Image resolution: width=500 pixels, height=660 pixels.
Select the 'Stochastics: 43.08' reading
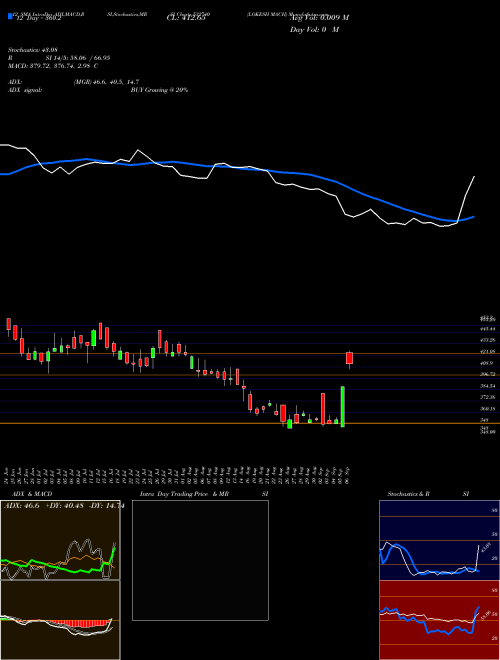pos(32,50)
